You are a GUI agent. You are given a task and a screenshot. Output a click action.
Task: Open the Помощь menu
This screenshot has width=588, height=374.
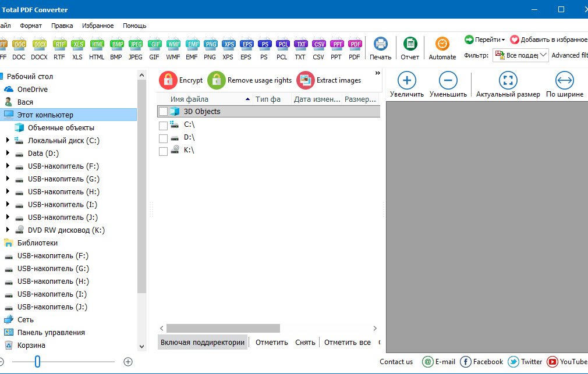tap(134, 26)
